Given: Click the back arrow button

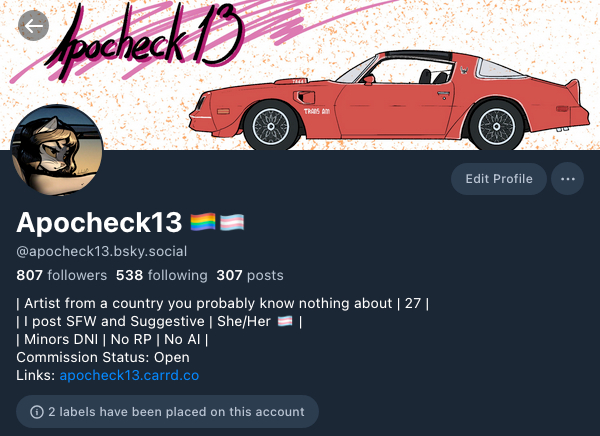Looking at the screenshot, I should (33, 26).
